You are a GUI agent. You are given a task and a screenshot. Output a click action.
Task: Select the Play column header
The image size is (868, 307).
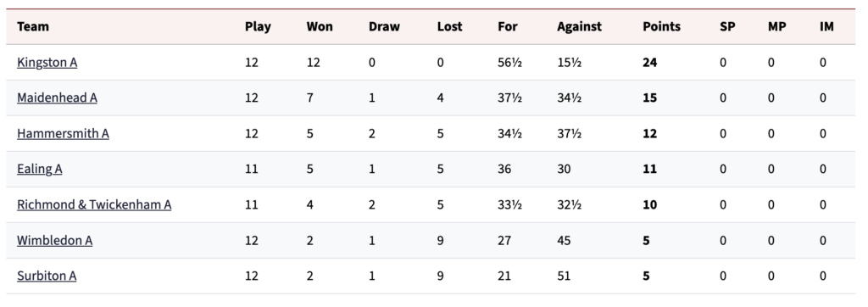pos(258,26)
